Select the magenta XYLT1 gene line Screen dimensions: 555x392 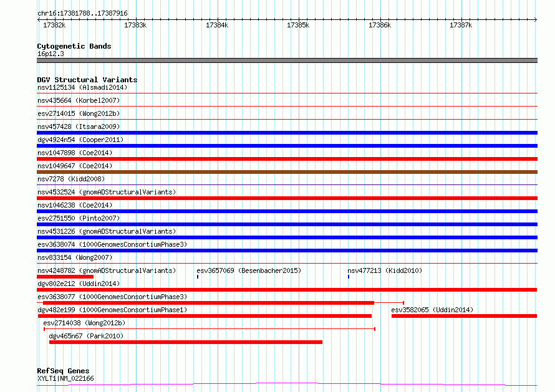287,385
